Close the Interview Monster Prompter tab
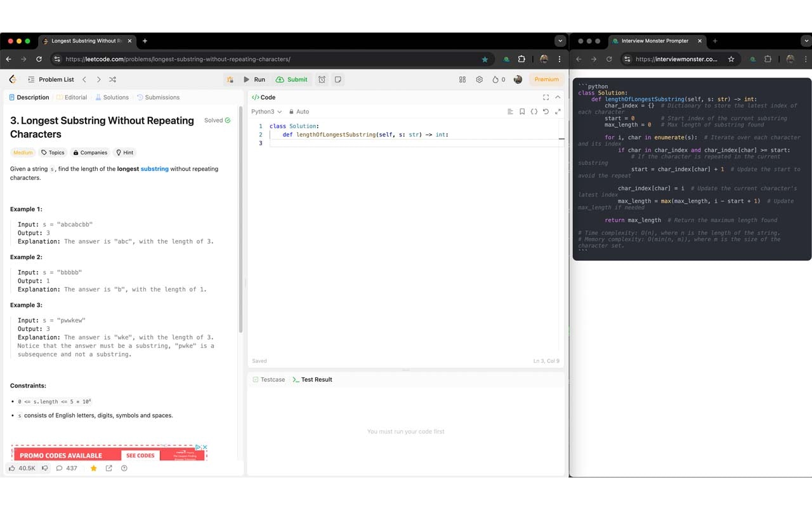 700,41
